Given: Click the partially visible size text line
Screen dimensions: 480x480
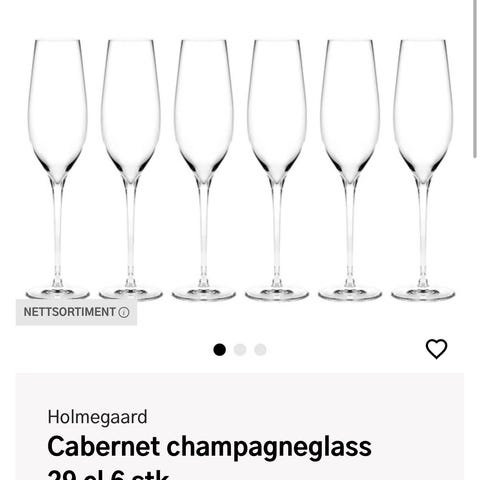Looking at the screenshot, I should (108, 475).
